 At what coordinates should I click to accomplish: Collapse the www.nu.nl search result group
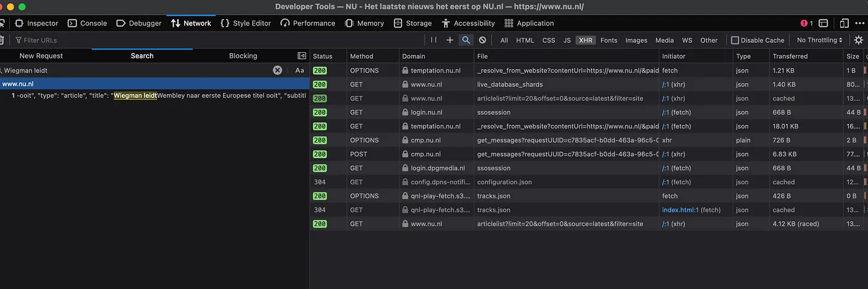pos(18,84)
